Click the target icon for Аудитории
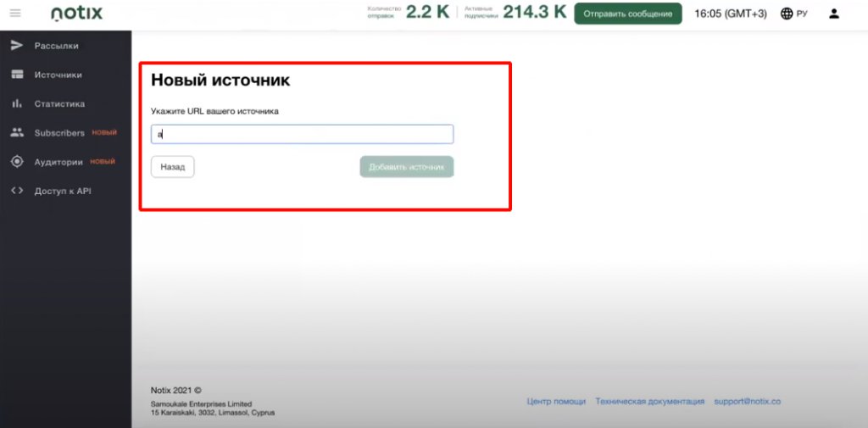868x428 pixels. [17, 162]
